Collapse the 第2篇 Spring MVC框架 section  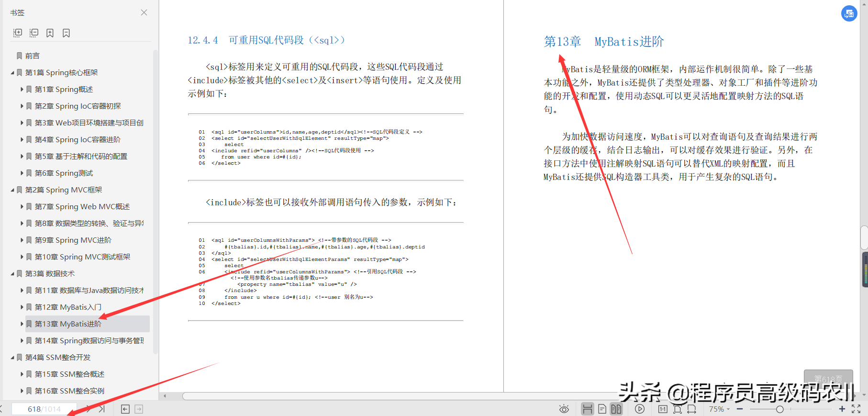click(12, 190)
